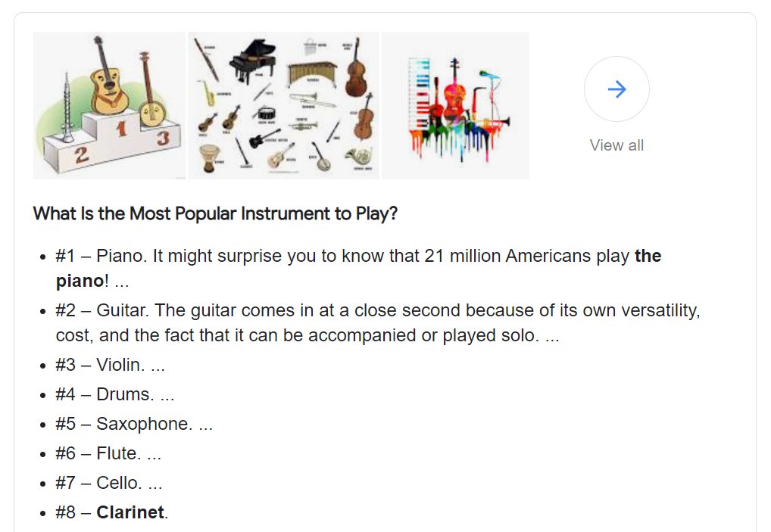771x532 pixels.
Task: Click the "#3 – Violin" list item
Action: pyautogui.click(x=110, y=365)
